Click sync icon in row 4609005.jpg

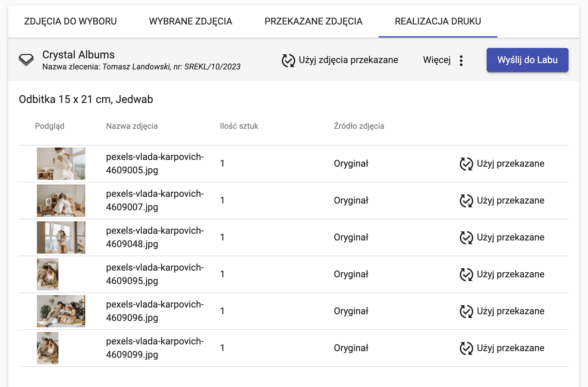[466, 164]
